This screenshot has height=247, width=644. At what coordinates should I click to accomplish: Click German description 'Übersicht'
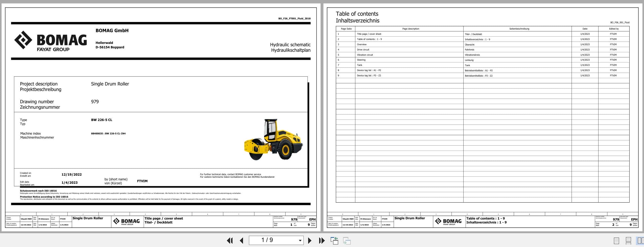(470, 44)
